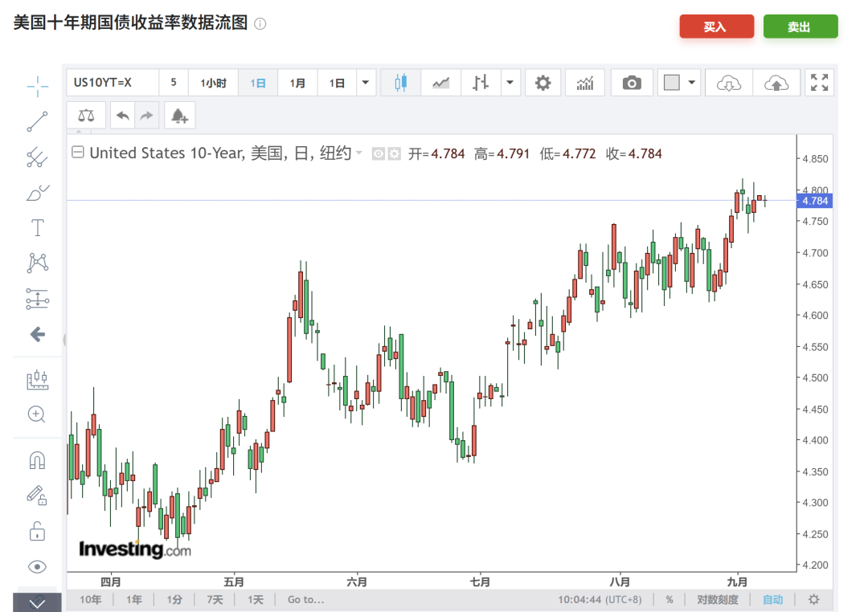The width and height of the screenshot is (868, 612).
Task: Open bottom-right axis settings gear
Action: pyautogui.click(x=813, y=599)
